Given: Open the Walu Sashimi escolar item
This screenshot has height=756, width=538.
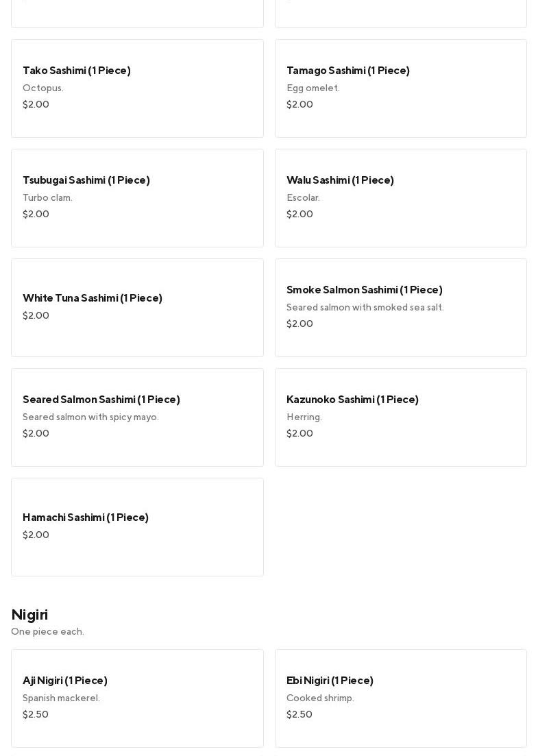Looking at the screenshot, I should pyautogui.click(x=400, y=198).
